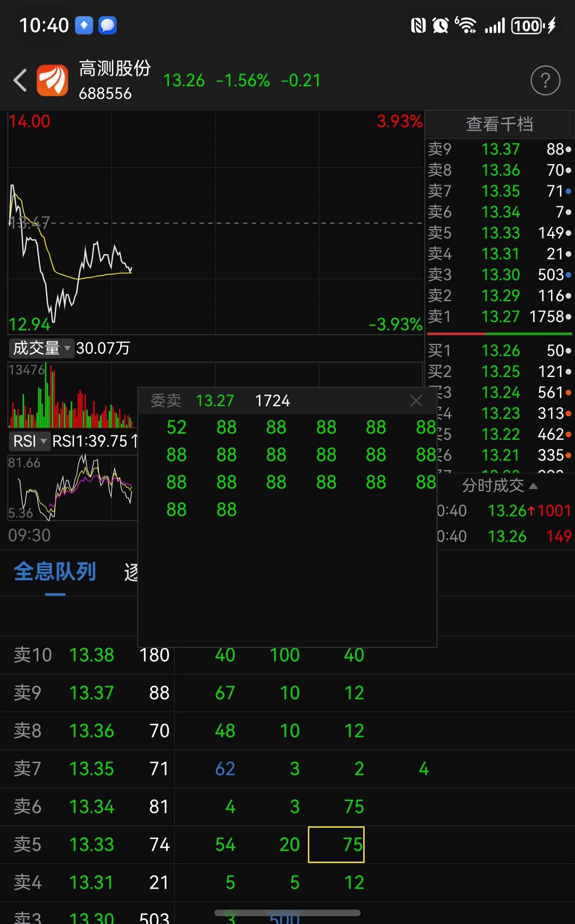Screen dimensions: 575x924
Task: Tap the dot next to 卖9 quantity 88
Action: click(x=568, y=149)
